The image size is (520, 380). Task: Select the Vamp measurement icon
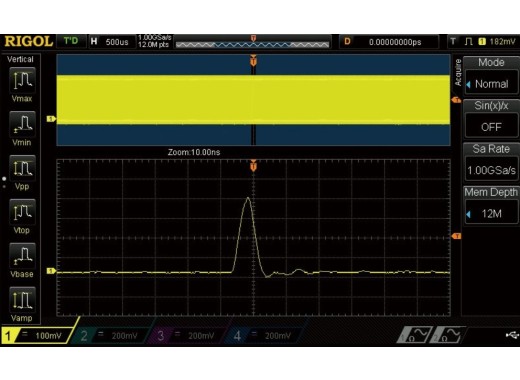[22, 300]
